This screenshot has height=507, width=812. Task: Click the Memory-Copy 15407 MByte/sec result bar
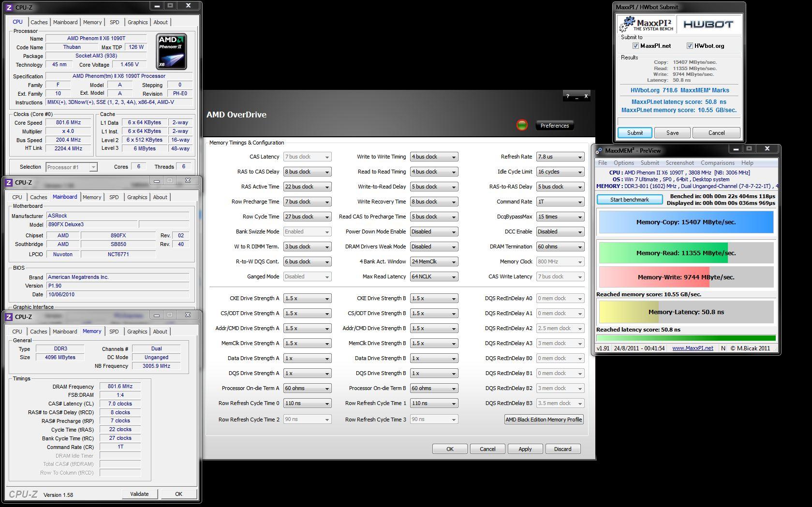(x=686, y=222)
